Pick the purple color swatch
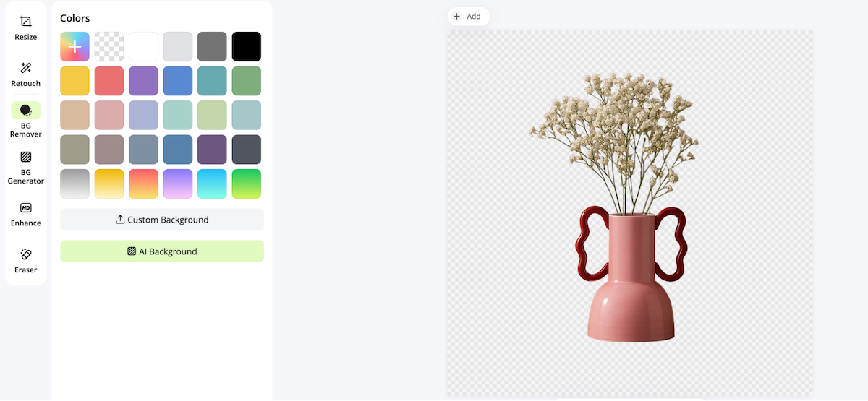 coord(144,81)
